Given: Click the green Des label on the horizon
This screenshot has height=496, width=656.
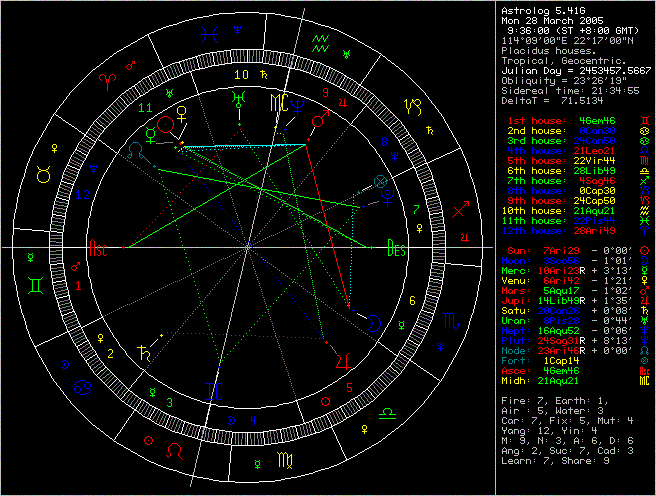Looking at the screenshot, I should coord(397,249).
